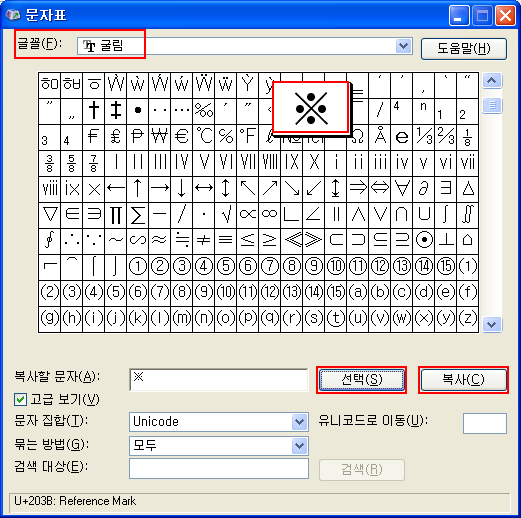Image resolution: width=521 pixels, height=518 pixels.
Task: Click the character grid scroll down arrow
Action: coord(492,324)
